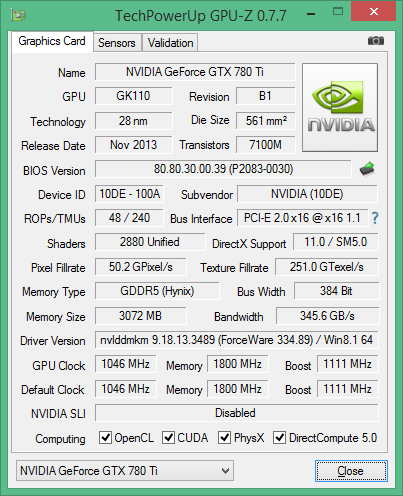Click the Transistors field 7100M
Screen dimensions: 403x496
pyautogui.click(x=266, y=145)
